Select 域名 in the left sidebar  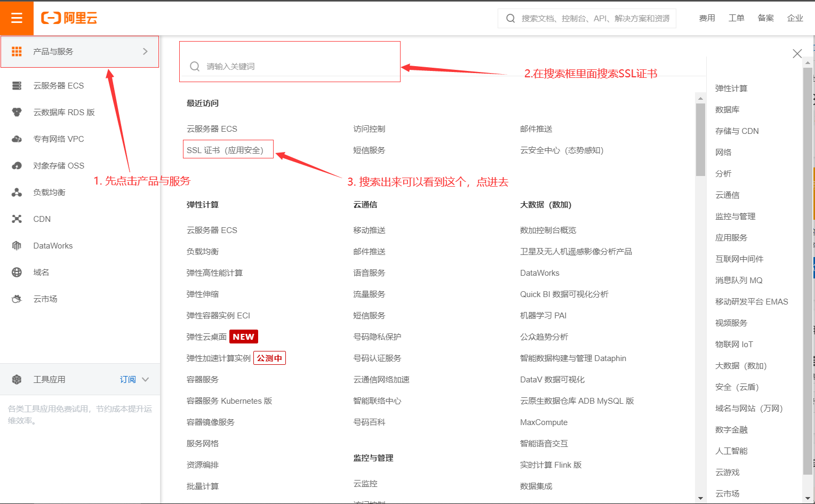[41, 272]
